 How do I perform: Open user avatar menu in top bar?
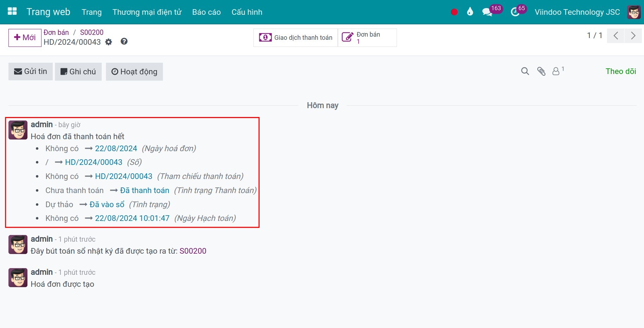pos(634,12)
